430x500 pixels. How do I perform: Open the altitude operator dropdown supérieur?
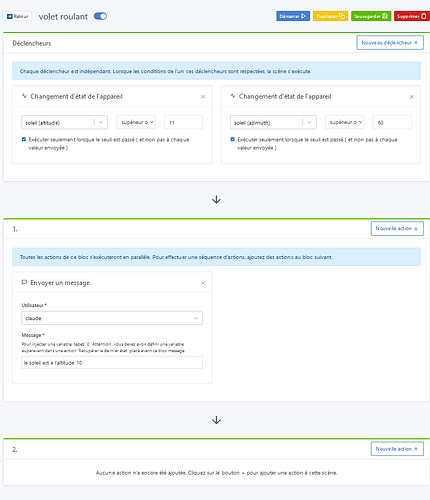click(136, 122)
